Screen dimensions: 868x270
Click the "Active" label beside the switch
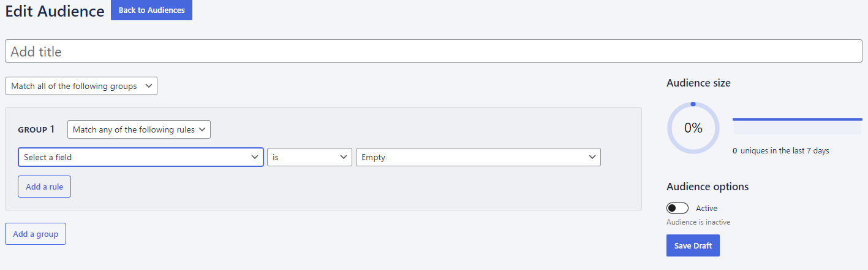coord(706,208)
